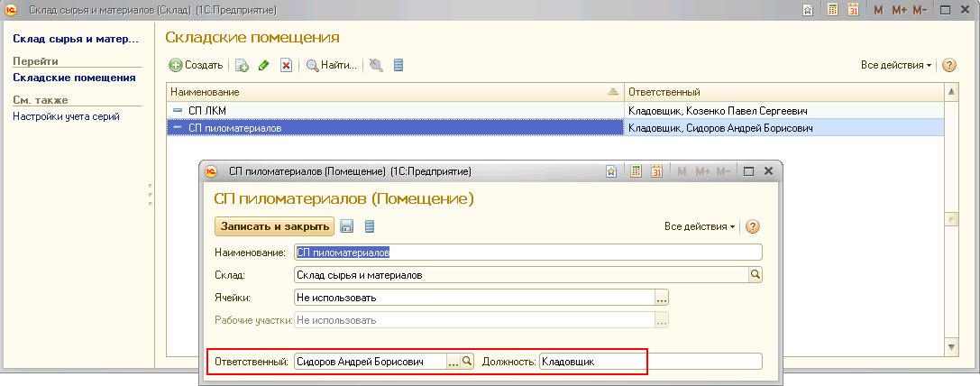Maximize the СП пиломатериалов dialog
Screen dimensions: 980x386
pos(749,171)
